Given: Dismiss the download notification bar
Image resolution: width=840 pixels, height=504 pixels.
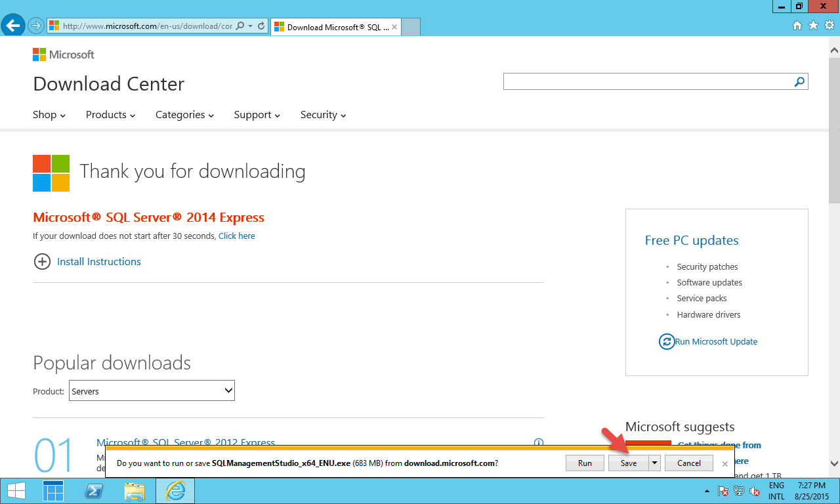Looking at the screenshot, I should (725, 463).
